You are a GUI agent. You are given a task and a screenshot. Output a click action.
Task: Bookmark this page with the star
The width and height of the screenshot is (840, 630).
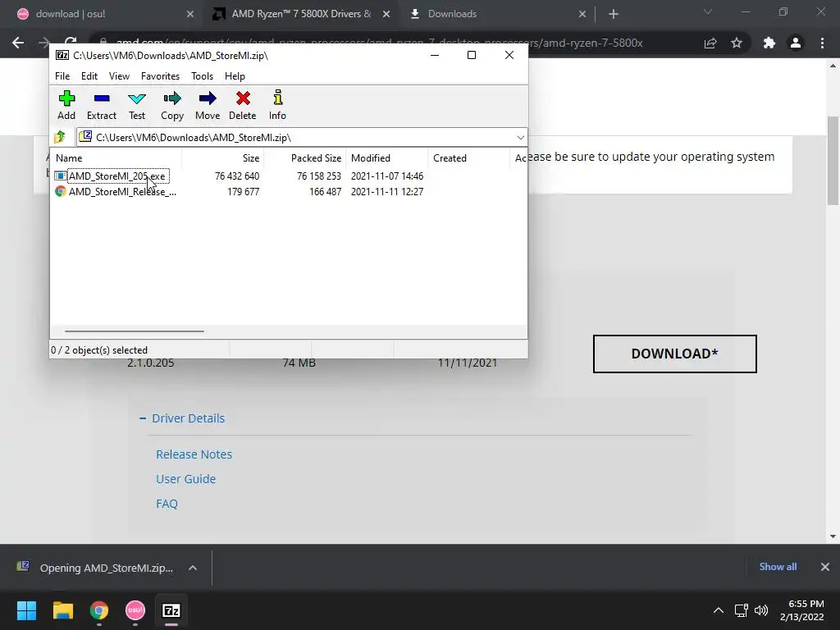[737, 43]
